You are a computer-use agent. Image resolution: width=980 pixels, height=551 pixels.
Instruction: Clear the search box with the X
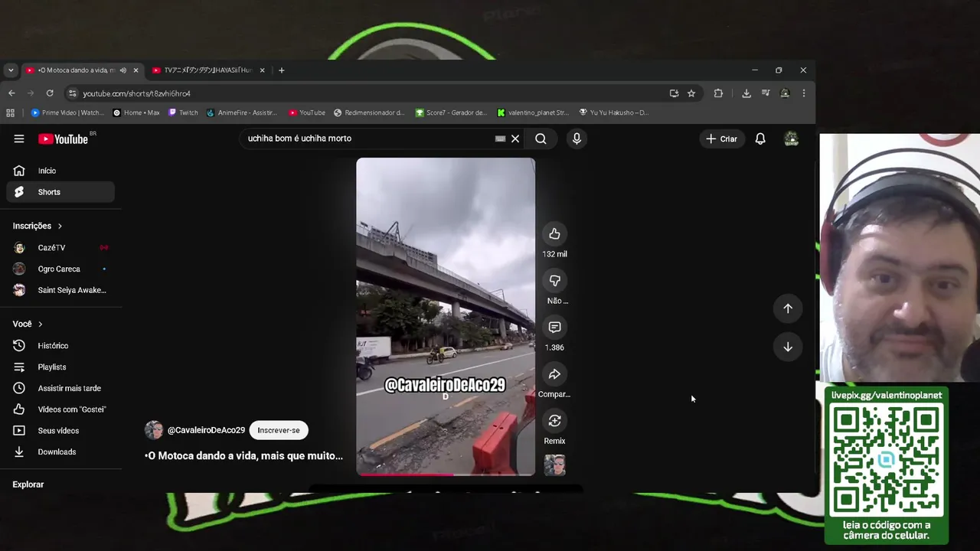pyautogui.click(x=515, y=139)
